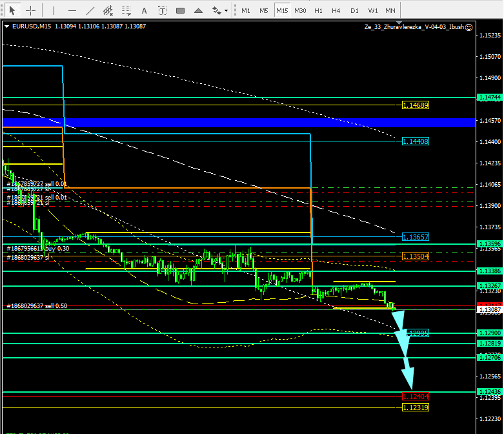Switch chart to M5 timeframe
The image size is (504, 434).
coord(264,10)
